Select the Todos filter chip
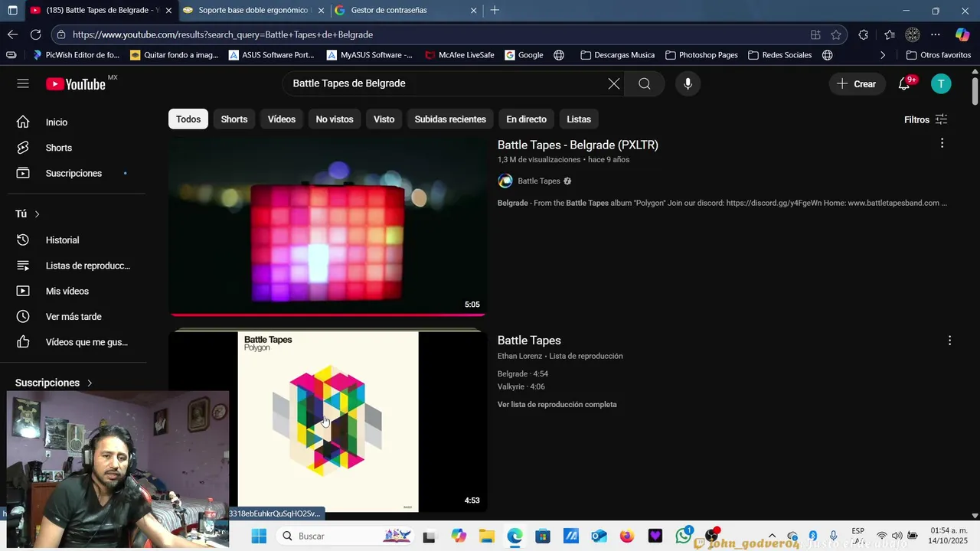Image resolution: width=980 pixels, height=551 pixels. 188,119
